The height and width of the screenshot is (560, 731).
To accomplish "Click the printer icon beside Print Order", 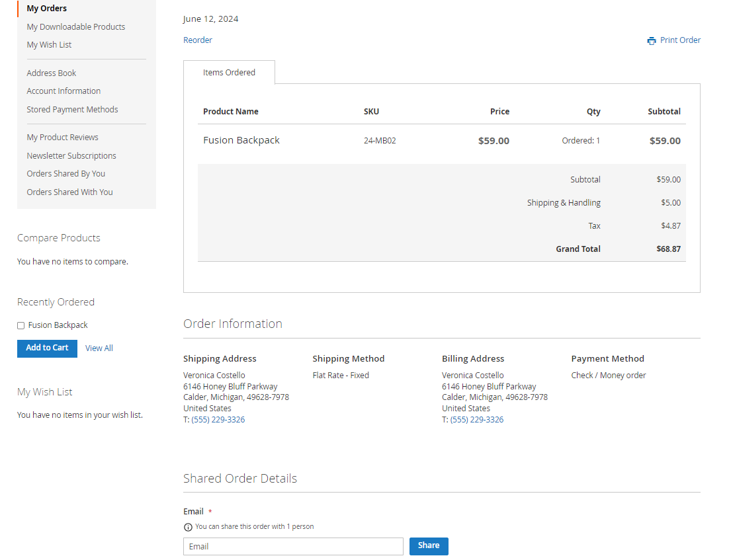I will (x=652, y=40).
